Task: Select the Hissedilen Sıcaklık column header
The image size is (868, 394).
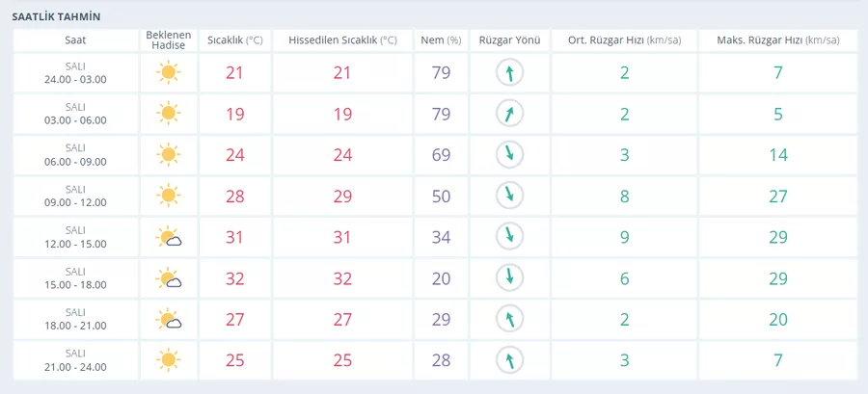Action: click(342, 40)
